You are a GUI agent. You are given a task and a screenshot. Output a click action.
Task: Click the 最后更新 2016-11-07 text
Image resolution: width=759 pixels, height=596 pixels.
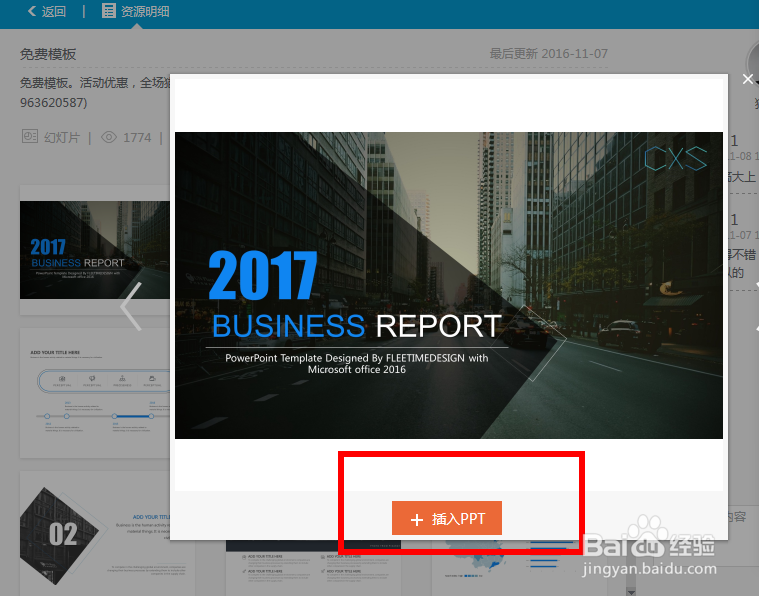click(548, 53)
